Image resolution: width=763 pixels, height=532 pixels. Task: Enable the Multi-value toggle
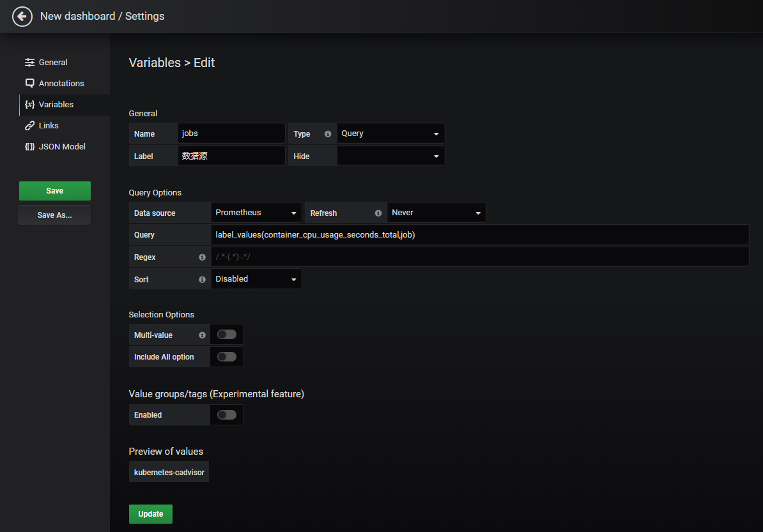point(226,335)
